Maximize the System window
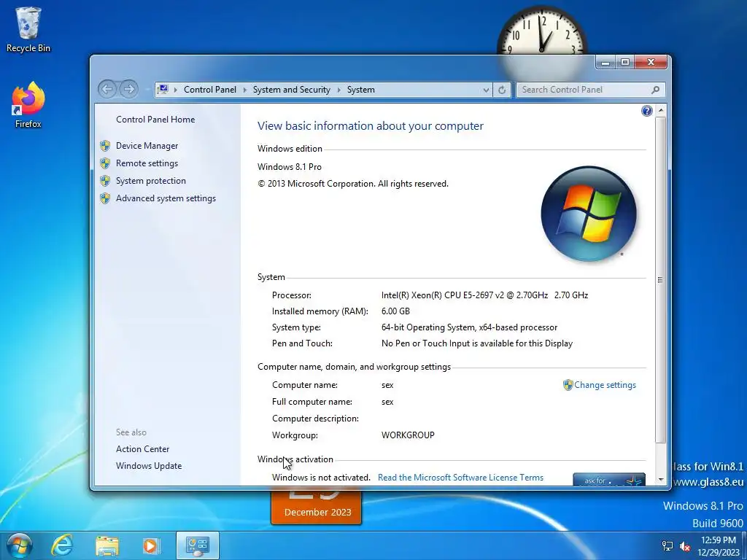 (625, 63)
